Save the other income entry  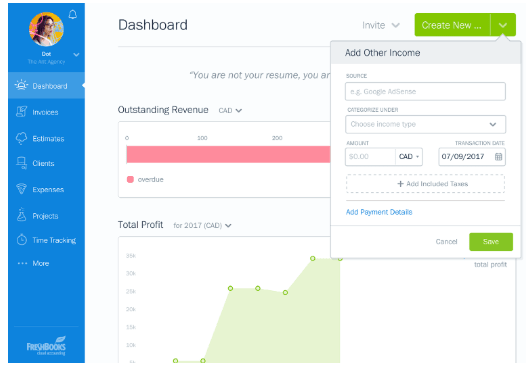pyautogui.click(x=491, y=241)
